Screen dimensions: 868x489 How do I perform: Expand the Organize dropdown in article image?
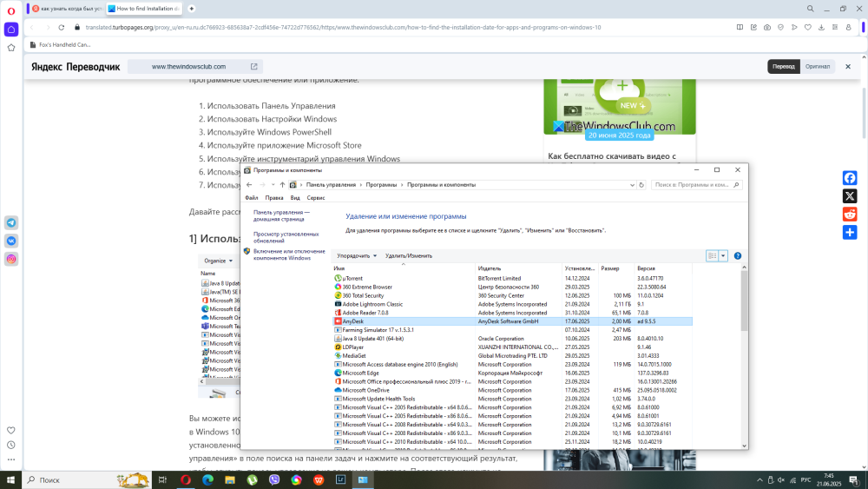(x=218, y=261)
